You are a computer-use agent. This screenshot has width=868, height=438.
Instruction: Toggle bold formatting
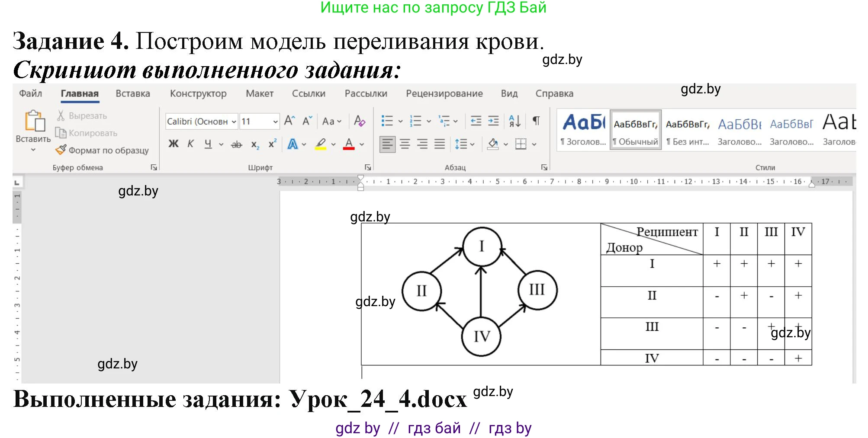173,143
